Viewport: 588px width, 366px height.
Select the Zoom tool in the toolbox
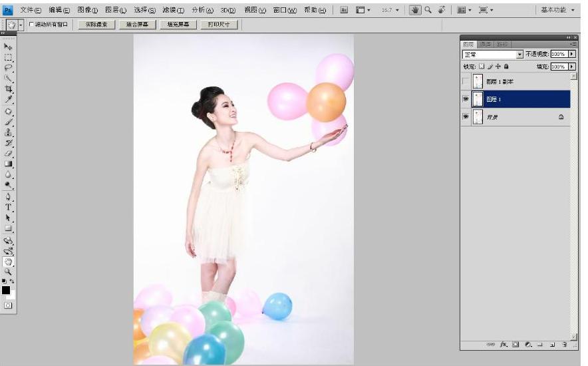(8, 272)
